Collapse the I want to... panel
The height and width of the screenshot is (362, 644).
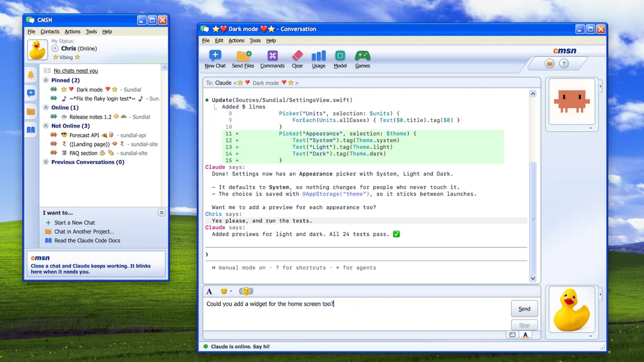point(161,212)
